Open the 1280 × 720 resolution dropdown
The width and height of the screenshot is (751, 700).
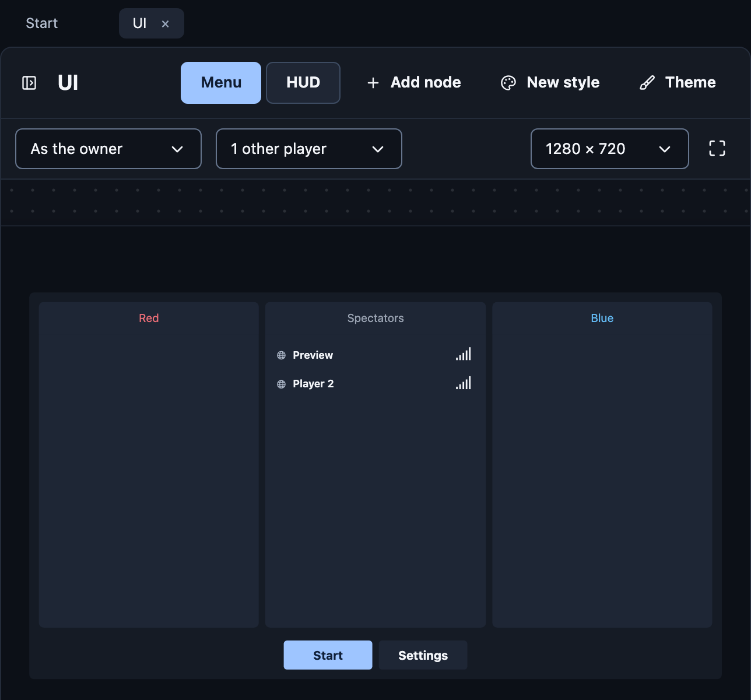coord(610,149)
